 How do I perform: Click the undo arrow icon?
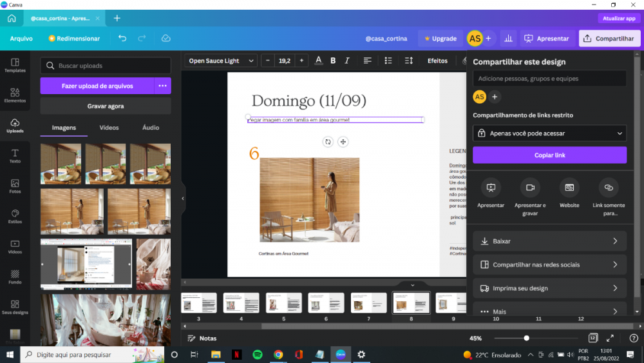(122, 39)
